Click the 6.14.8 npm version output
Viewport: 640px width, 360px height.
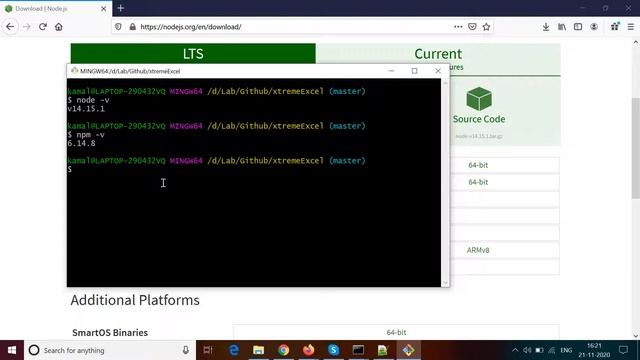pyautogui.click(x=82, y=143)
